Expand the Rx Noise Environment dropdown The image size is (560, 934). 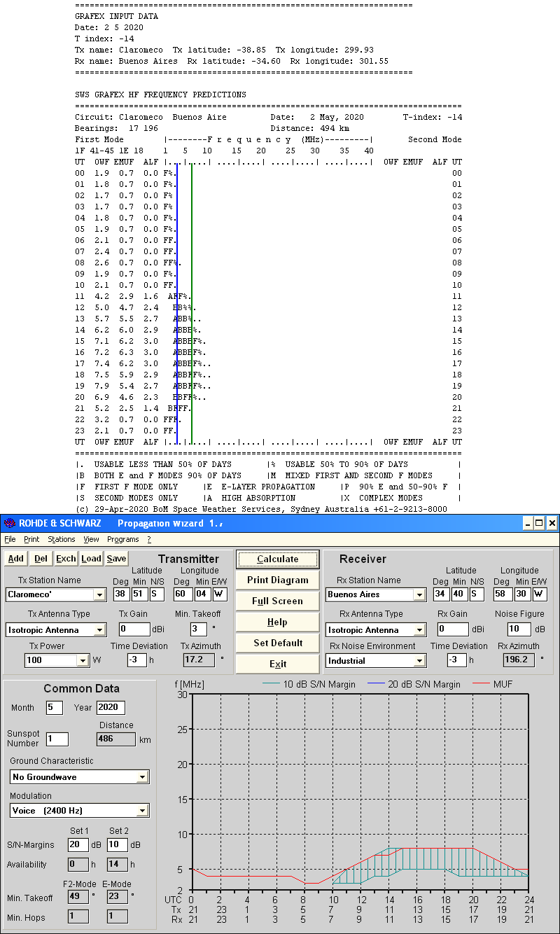(x=419, y=660)
